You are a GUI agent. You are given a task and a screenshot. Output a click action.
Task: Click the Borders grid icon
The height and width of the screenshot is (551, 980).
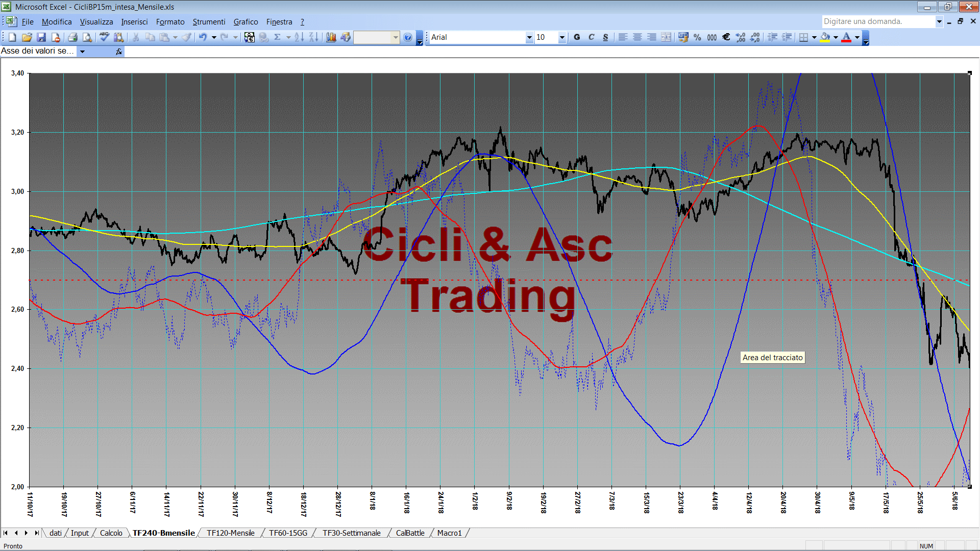803,37
